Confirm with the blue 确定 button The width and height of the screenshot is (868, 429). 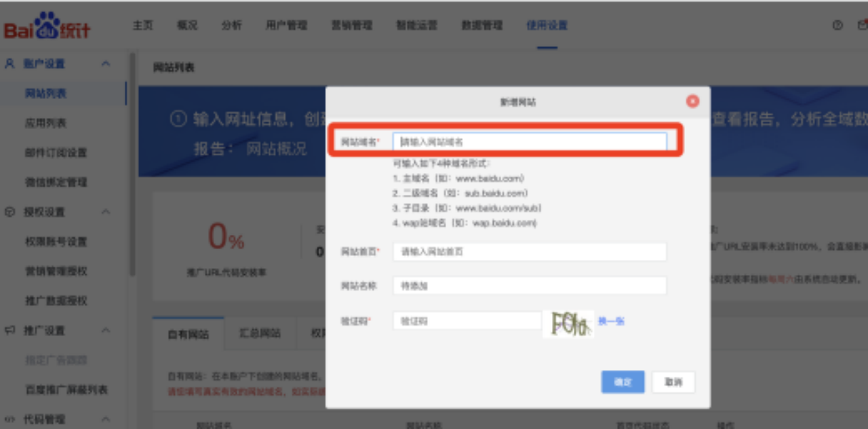(623, 381)
